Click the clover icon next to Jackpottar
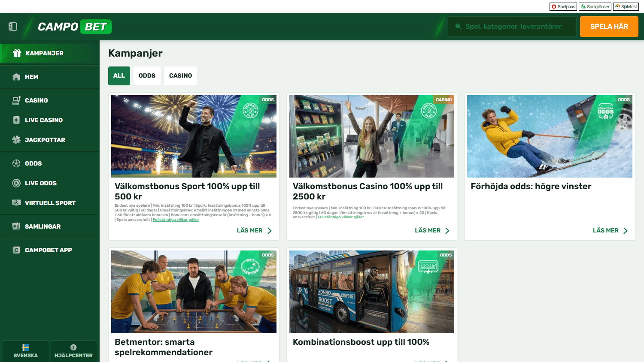The width and height of the screenshot is (644, 362). click(16, 140)
